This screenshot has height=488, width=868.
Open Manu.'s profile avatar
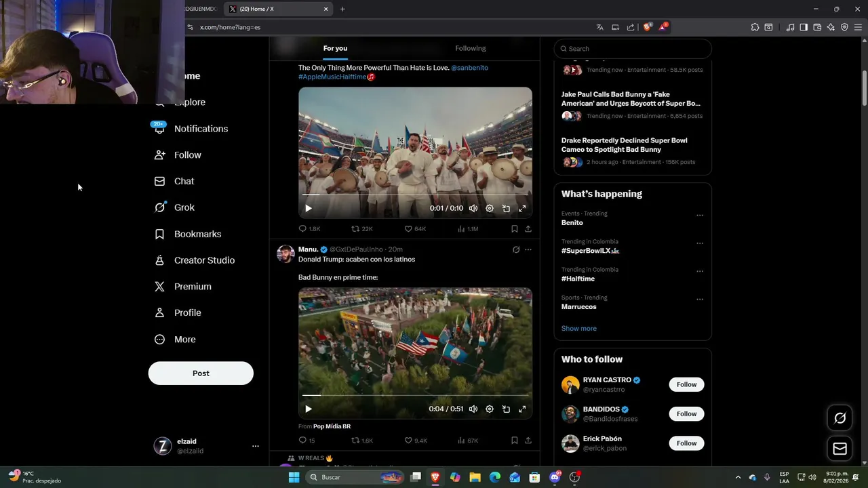coord(285,254)
